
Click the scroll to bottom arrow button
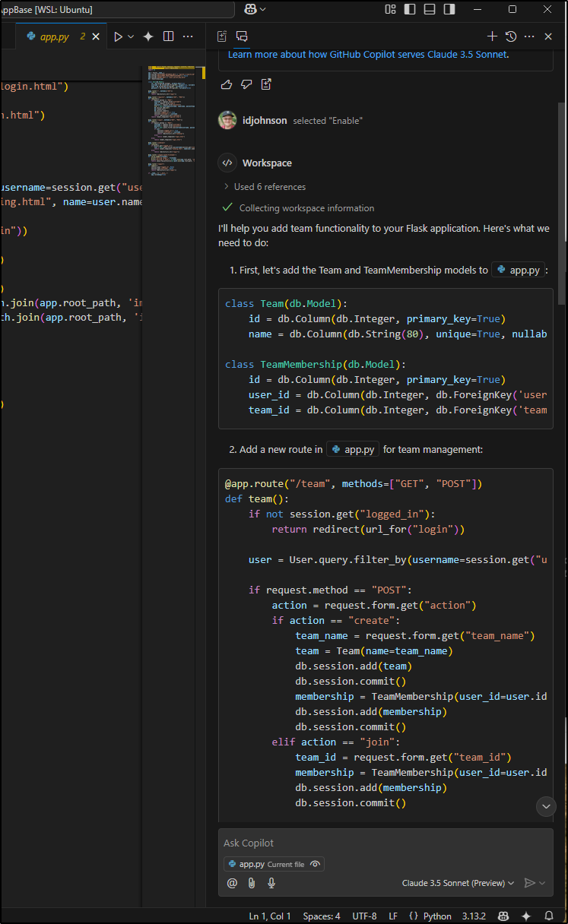point(546,806)
